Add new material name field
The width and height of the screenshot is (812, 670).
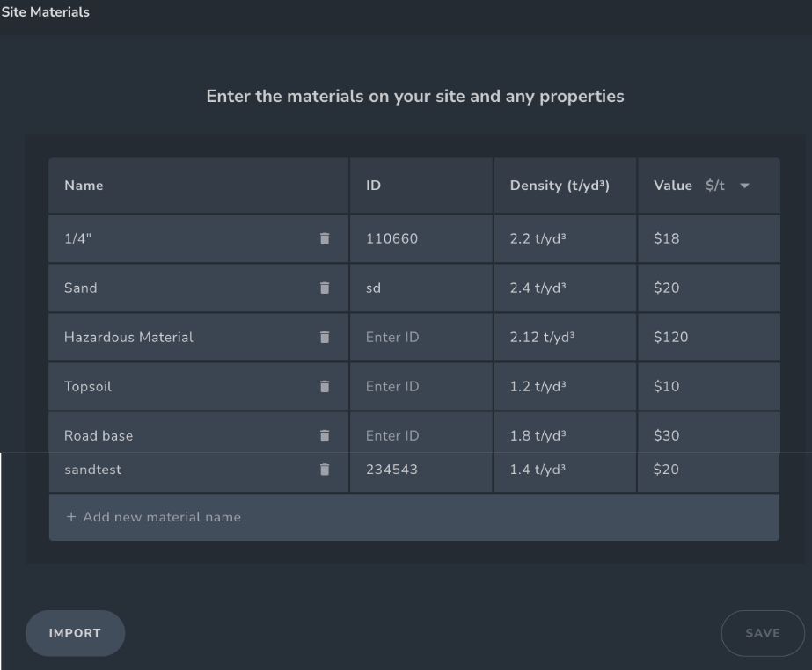(414, 517)
